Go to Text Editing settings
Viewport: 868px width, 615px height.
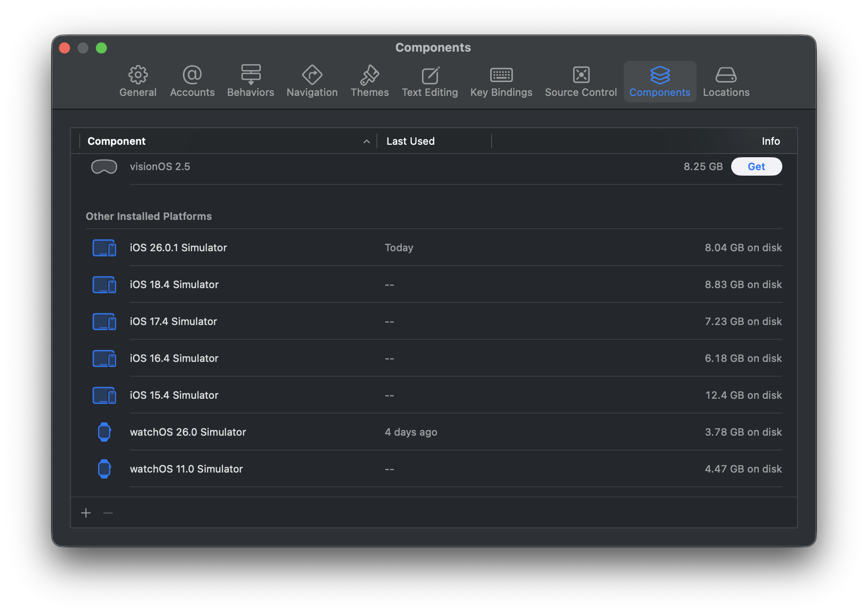(x=429, y=82)
